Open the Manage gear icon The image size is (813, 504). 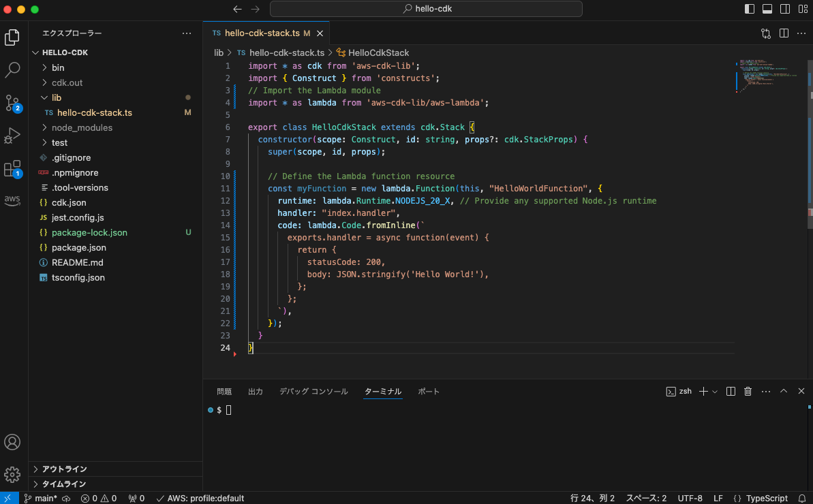point(12,474)
